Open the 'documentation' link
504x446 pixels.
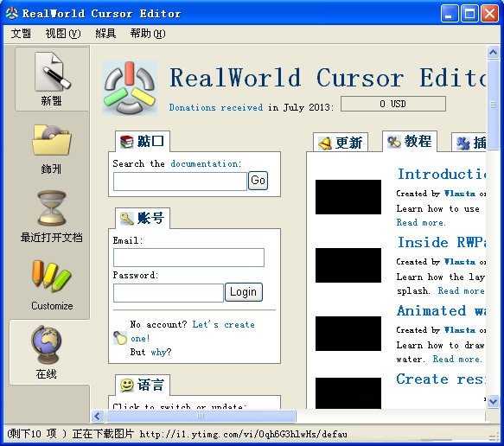(204, 163)
